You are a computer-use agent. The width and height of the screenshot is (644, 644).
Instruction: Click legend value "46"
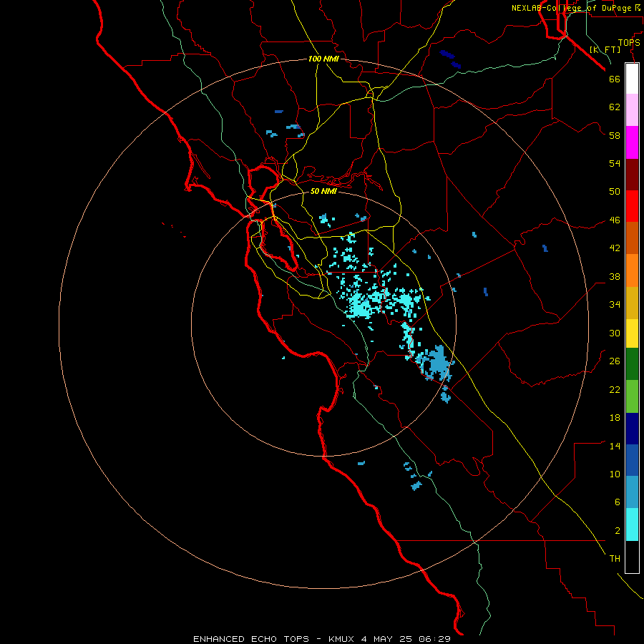[615, 220]
